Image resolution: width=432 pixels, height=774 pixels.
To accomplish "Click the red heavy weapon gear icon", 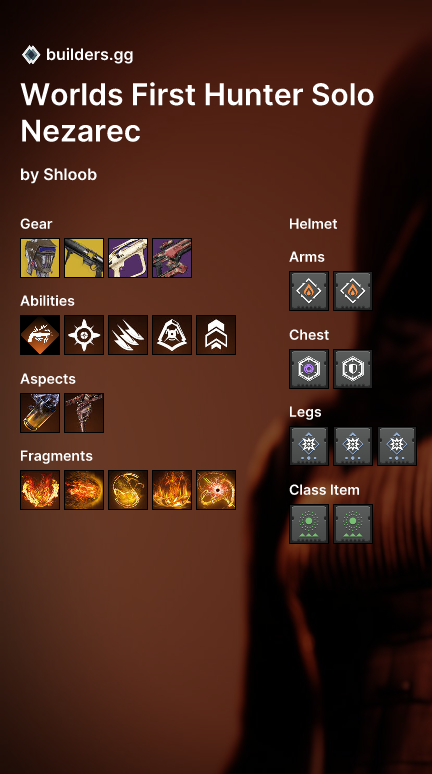I will (172, 258).
